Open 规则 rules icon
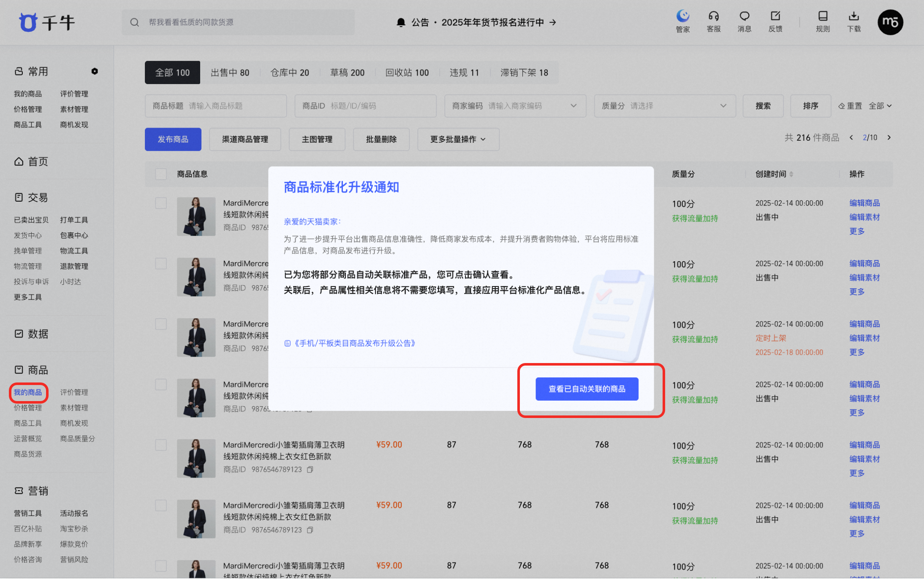Image resolution: width=924 pixels, height=579 pixels. [x=823, y=21]
